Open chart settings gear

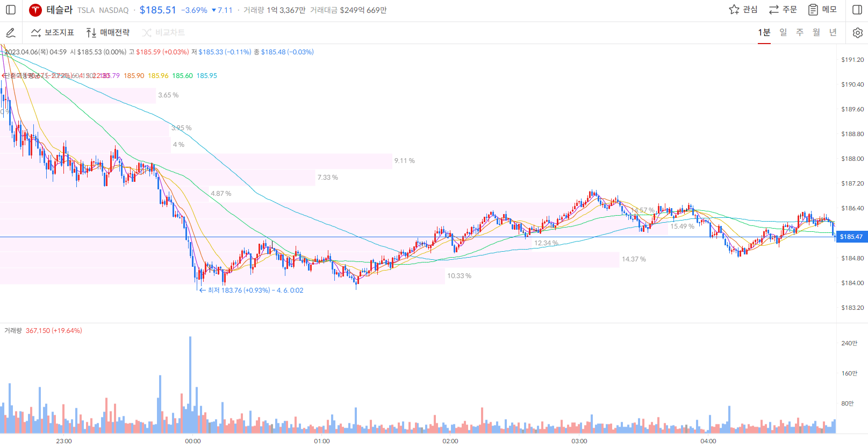858,33
